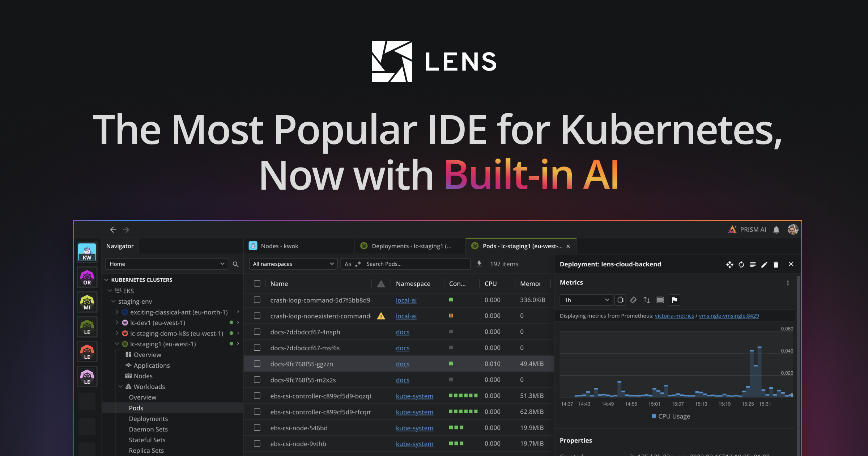Collapse KUBERNETES CLUSTERS section
868x456 pixels.
pyautogui.click(x=106, y=280)
